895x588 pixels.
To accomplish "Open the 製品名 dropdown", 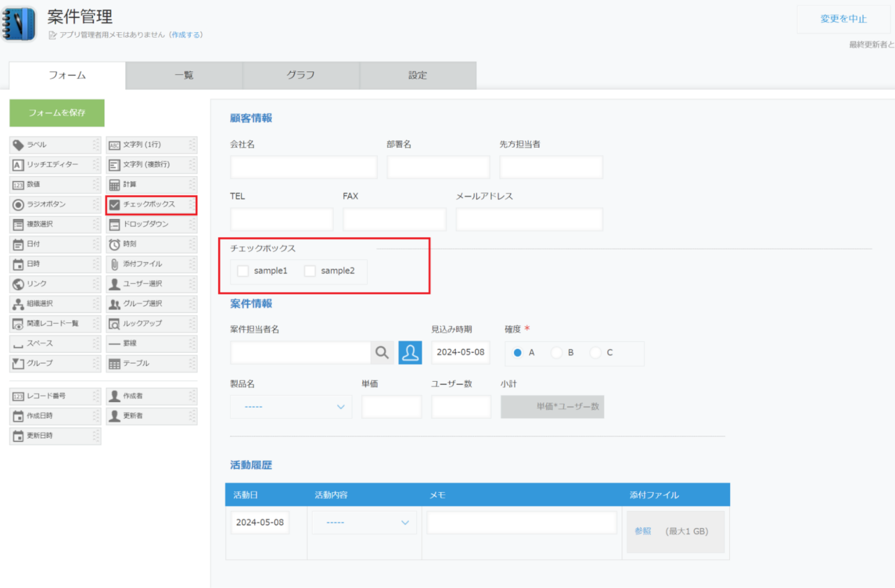I will pyautogui.click(x=291, y=406).
